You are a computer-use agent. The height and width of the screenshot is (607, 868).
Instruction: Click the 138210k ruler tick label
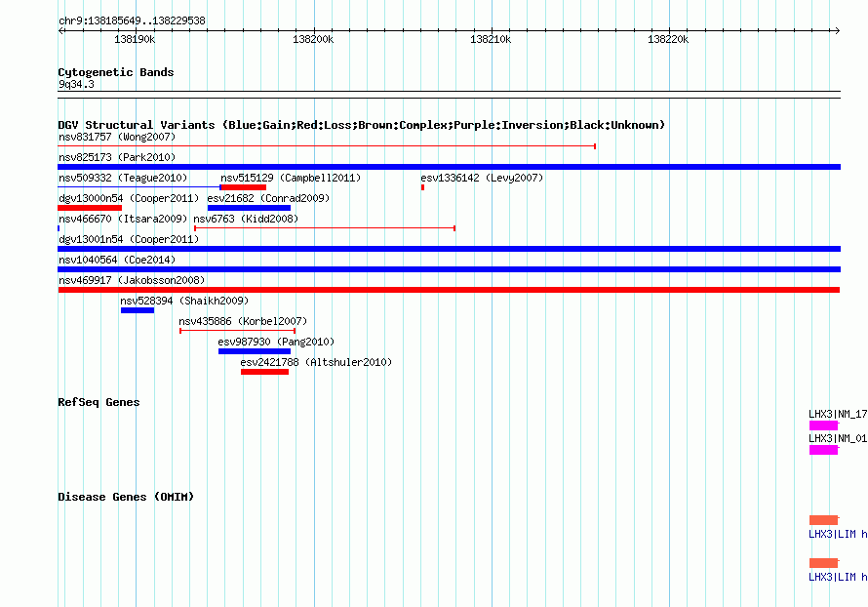pos(491,40)
